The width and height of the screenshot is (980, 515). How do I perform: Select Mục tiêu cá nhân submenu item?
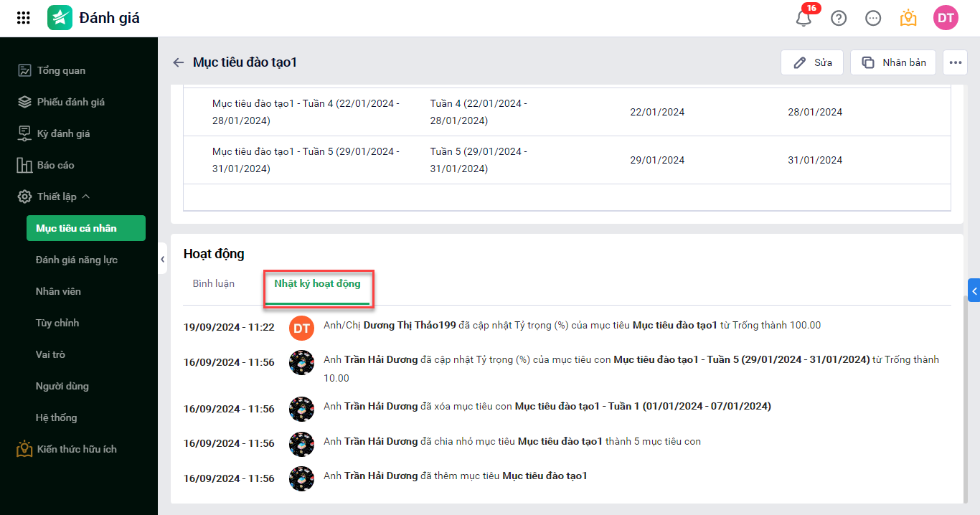(85, 228)
